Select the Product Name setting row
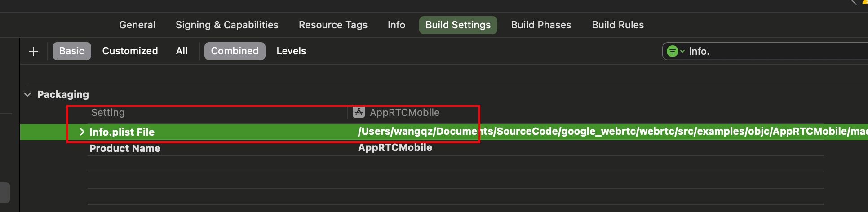This screenshot has width=868, height=212. coord(125,148)
